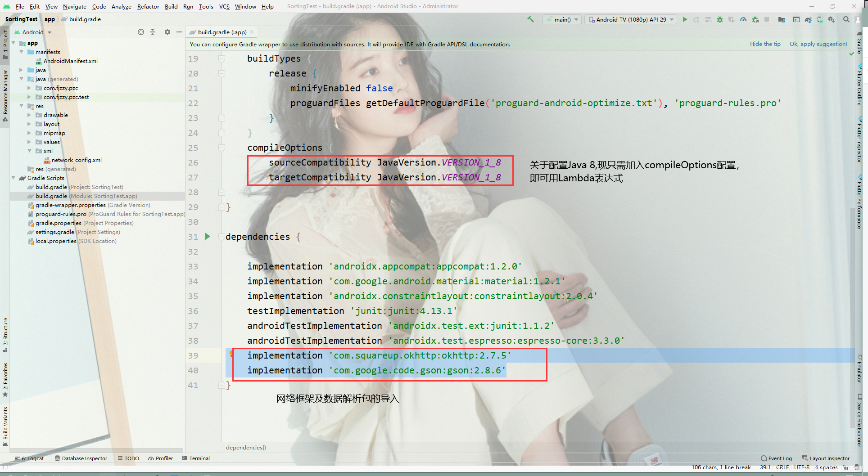
Task: Open the Terminal tool window tab
Action: [196, 458]
